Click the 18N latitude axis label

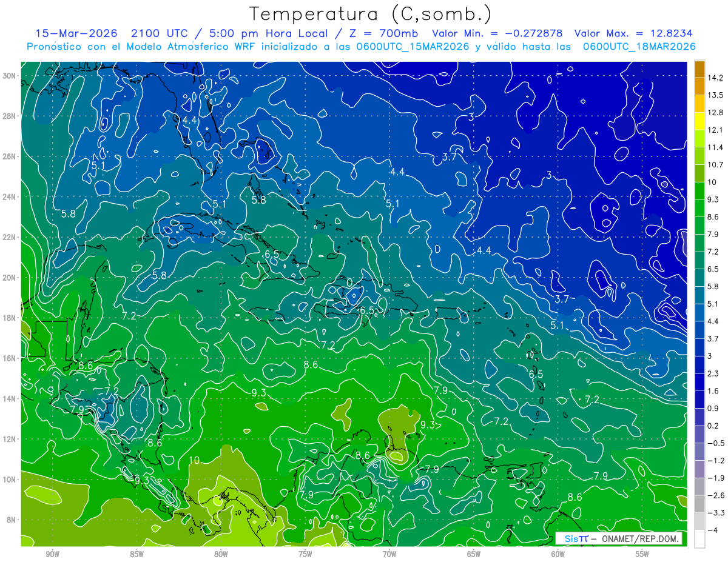tap(10, 318)
